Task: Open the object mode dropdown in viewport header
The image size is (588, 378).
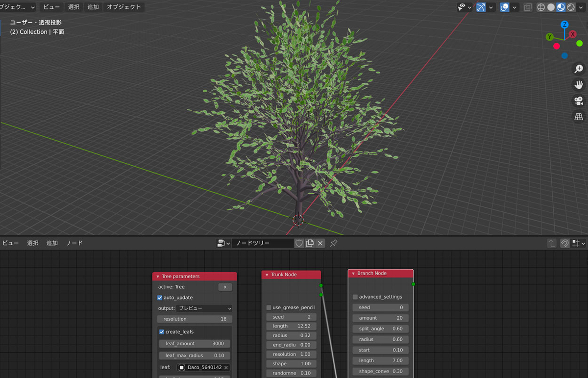Action: [19, 7]
